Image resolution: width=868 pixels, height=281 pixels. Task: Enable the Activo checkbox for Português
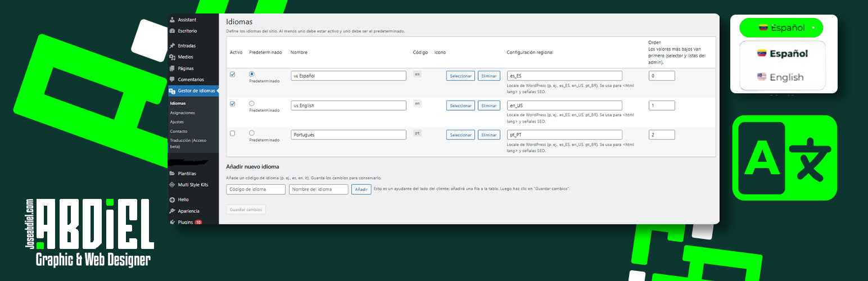[233, 133]
